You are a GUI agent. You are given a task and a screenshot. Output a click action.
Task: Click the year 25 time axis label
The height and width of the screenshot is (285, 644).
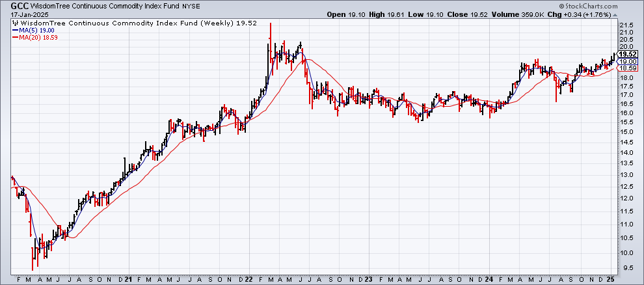[611, 279]
